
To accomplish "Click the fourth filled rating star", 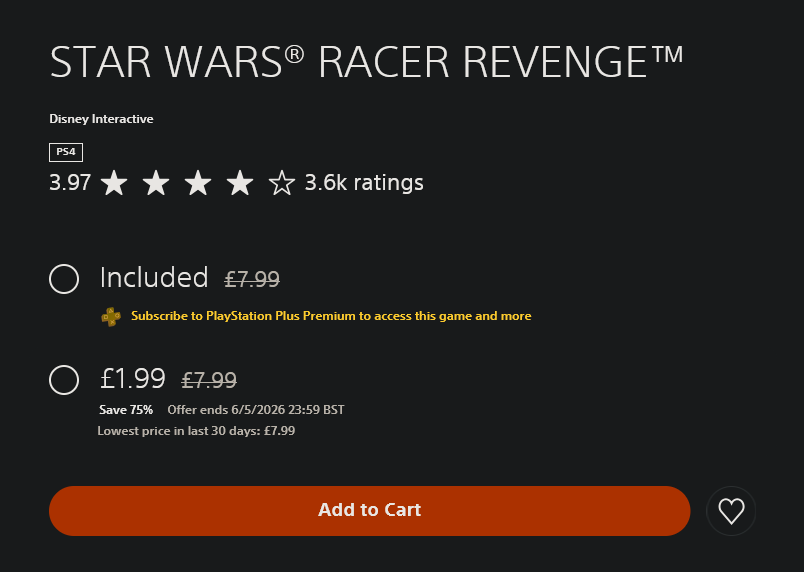I will pos(240,183).
